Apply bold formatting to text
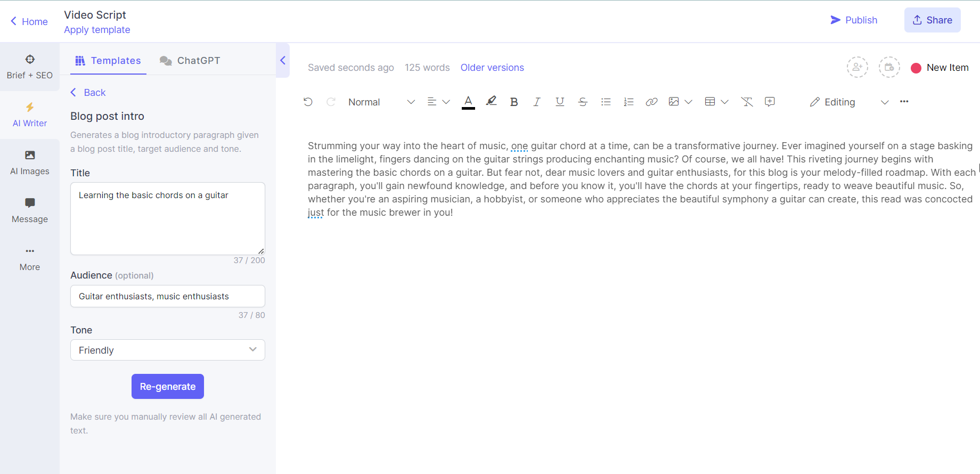 point(513,102)
